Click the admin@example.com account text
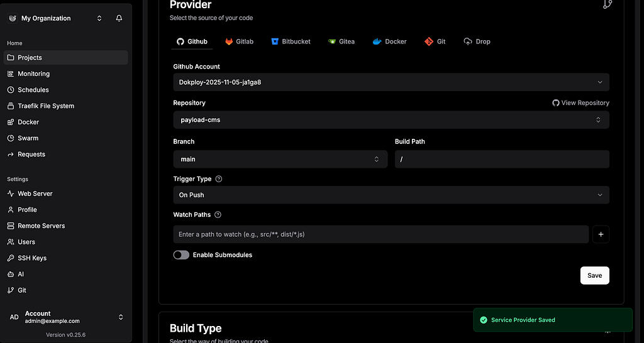Screen dimensions: 644x343 52,321
